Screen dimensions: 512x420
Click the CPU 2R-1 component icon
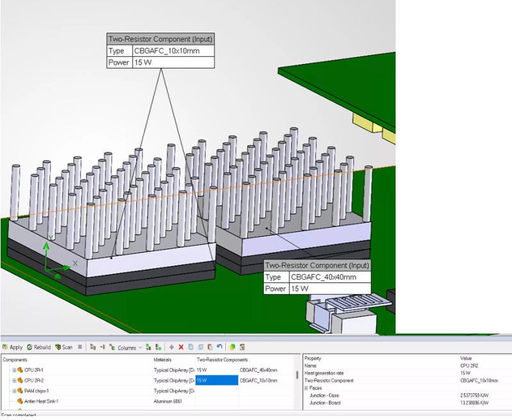[20, 369]
